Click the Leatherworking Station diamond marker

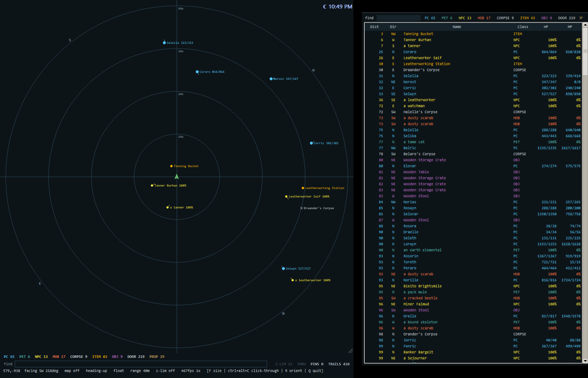click(x=303, y=188)
